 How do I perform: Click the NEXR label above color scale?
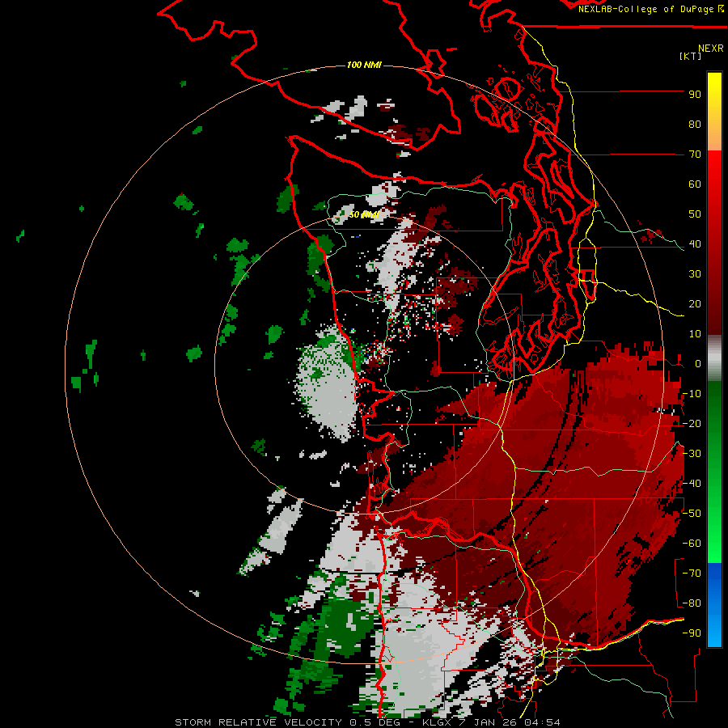[710, 49]
